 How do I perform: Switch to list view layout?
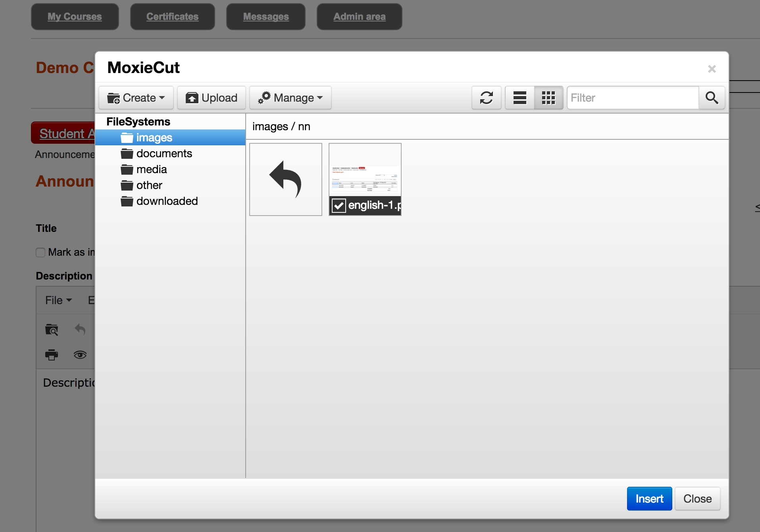click(519, 98)
